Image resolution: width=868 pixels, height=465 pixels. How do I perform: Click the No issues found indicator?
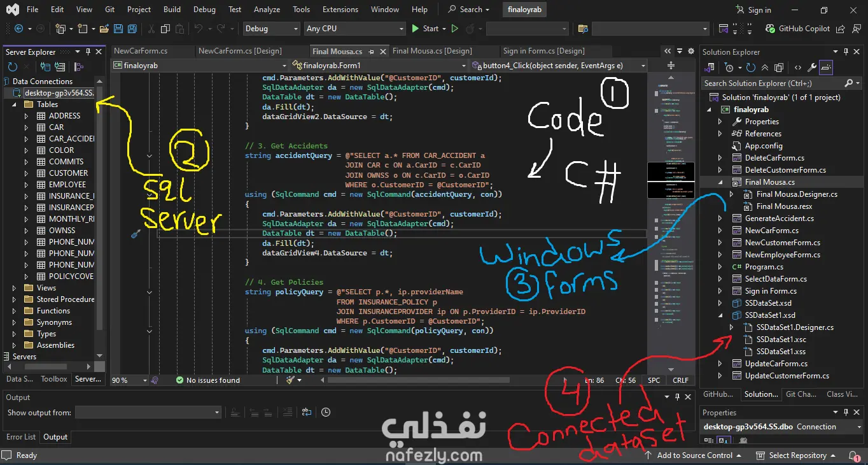click(x=208, y=380)
